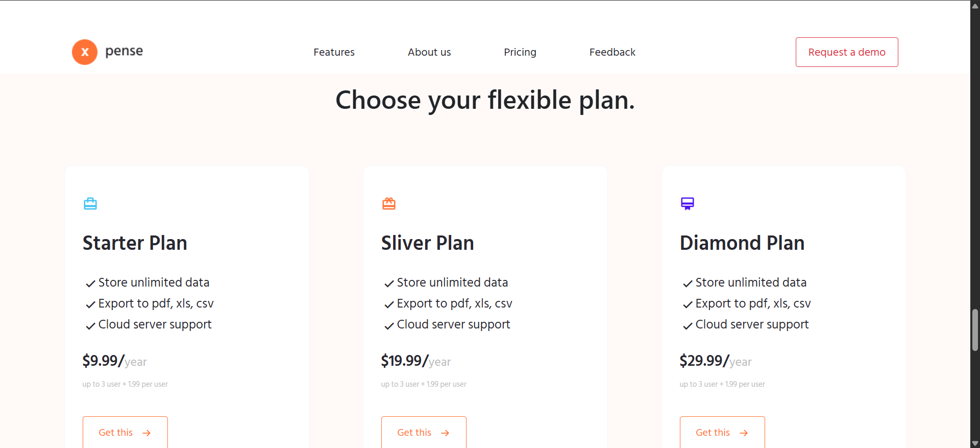Get the Starter Plan

125,432
